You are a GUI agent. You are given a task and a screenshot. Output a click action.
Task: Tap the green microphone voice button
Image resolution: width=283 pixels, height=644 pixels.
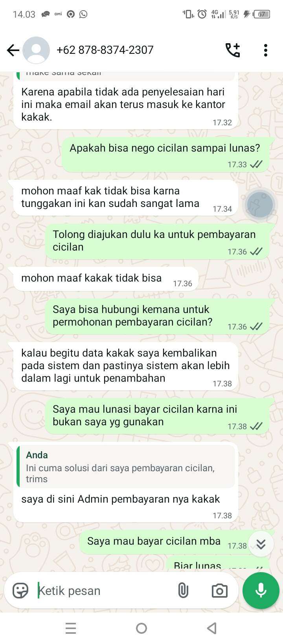coord(261,590)
